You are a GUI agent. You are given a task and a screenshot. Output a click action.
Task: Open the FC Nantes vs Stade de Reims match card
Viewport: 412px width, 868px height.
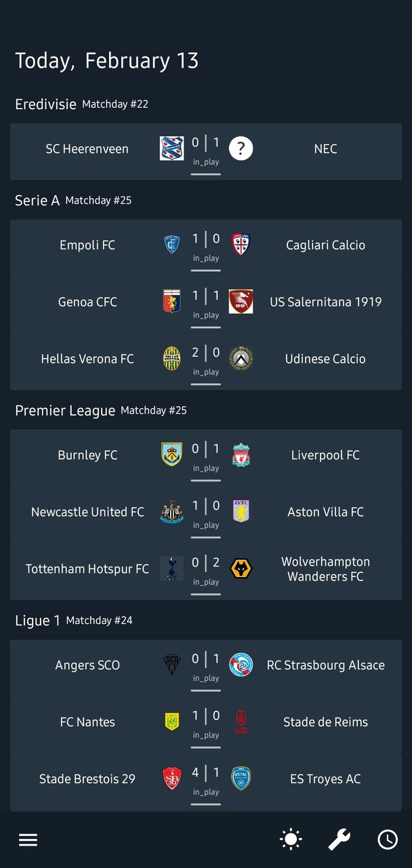[206, 722]
